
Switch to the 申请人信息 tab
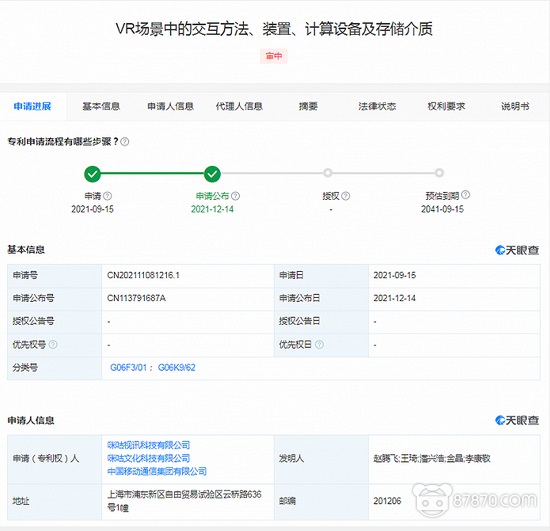tap(170, 106)
